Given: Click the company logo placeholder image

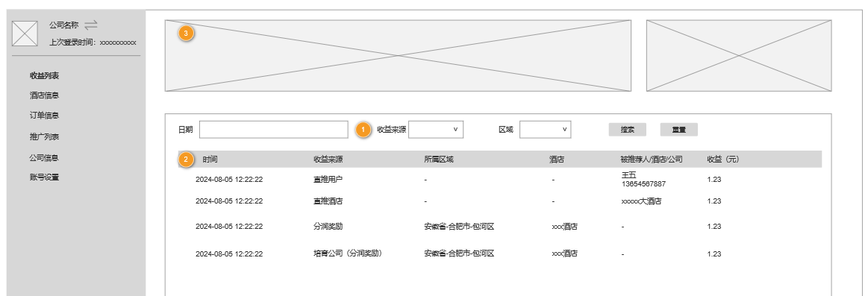Looking at the screenshot, I should [x=25, y=34].
